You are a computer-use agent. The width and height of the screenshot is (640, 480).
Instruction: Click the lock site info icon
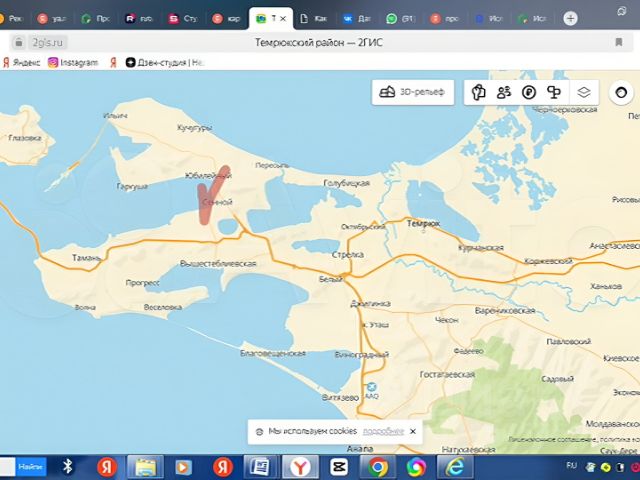coord(18,42)
